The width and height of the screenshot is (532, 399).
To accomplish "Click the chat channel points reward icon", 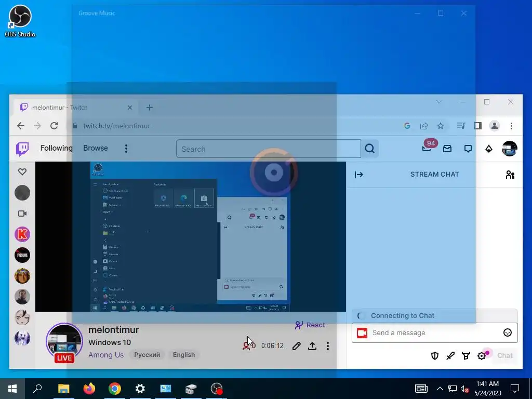I will [466, 355].
